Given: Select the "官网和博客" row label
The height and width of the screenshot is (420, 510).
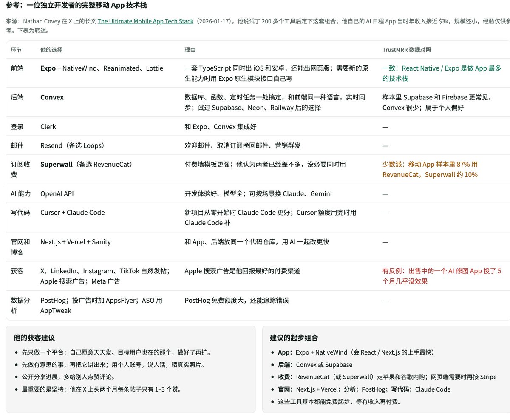Looking at the screenshot, I should point(20,247).
